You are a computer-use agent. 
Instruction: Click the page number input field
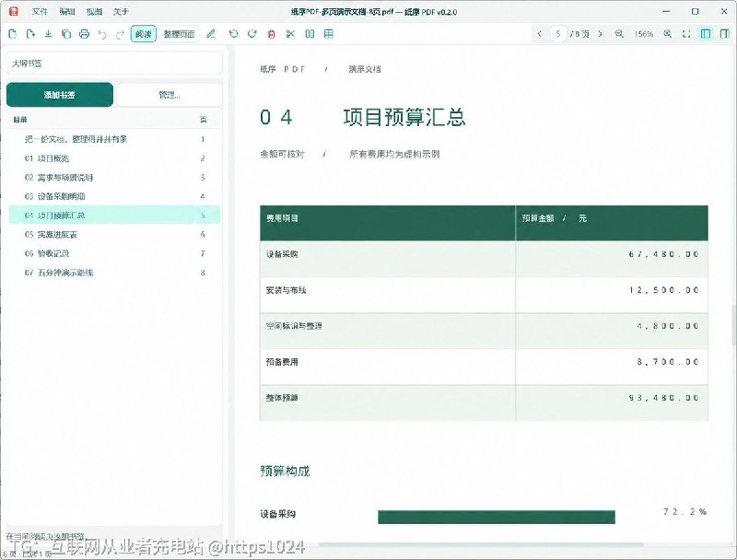point(558,34)
